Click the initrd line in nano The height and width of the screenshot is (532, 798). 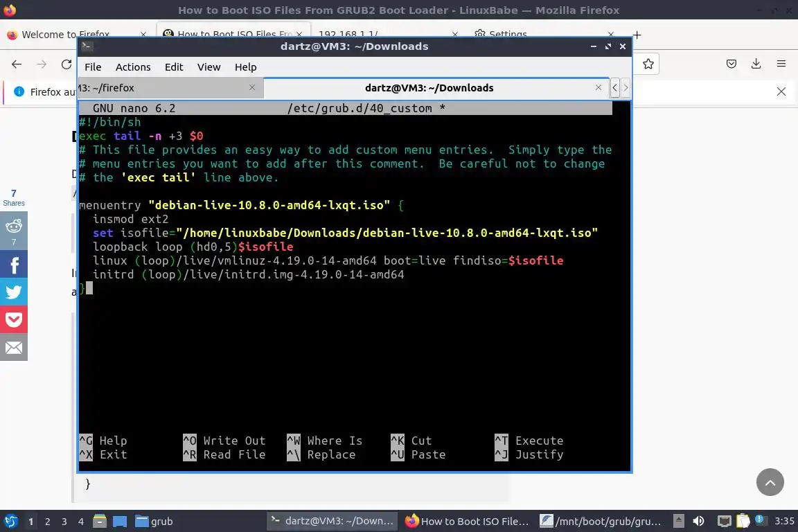pos(249,274)
